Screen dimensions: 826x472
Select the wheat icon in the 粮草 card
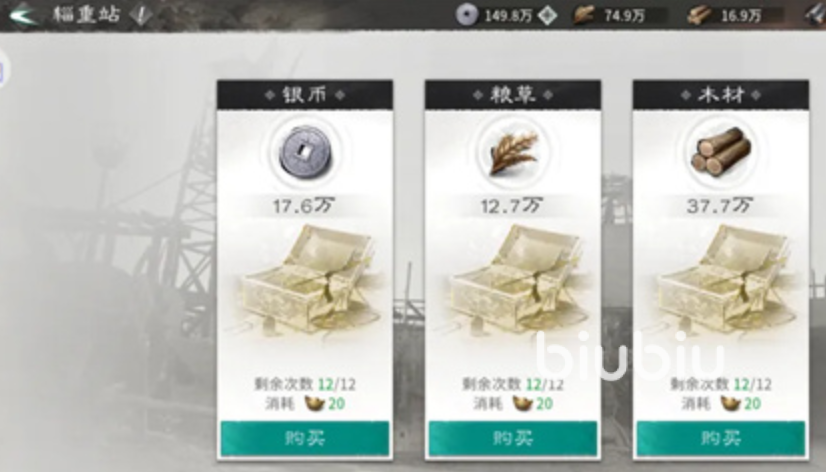coord(513,153)
